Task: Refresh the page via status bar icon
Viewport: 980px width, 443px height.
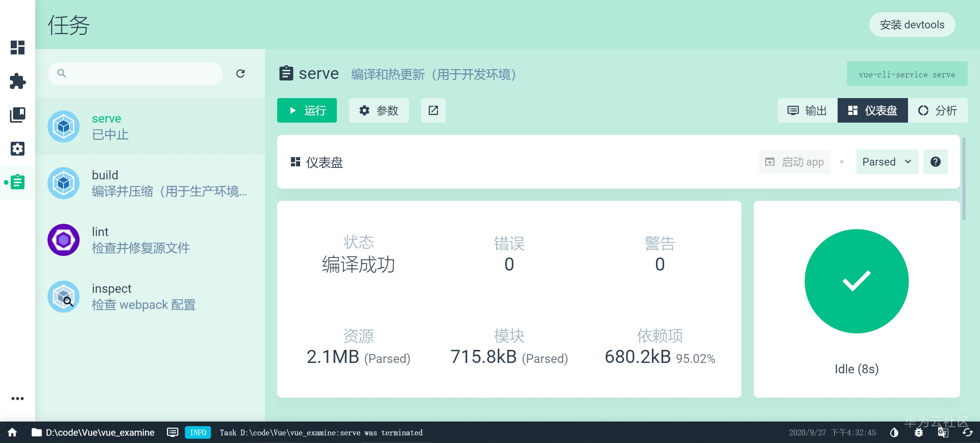Action: (x=967, y=432)
